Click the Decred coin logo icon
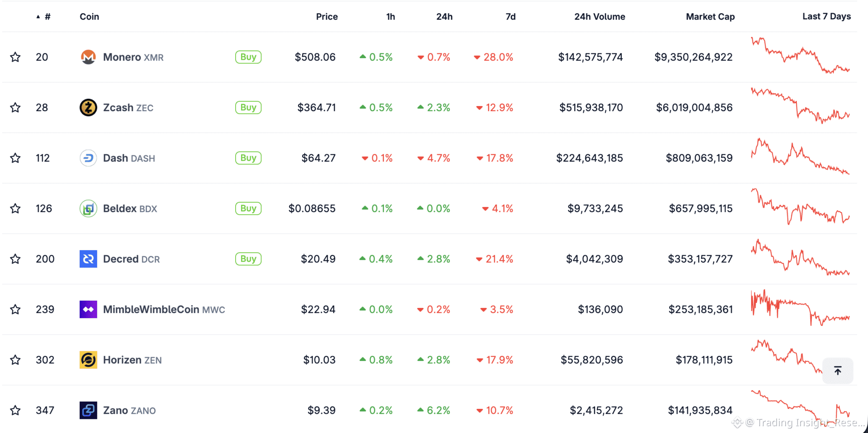 click(88, 259)
